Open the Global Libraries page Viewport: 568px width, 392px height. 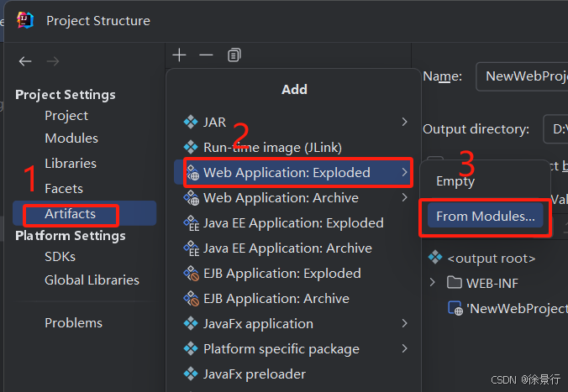92,280
